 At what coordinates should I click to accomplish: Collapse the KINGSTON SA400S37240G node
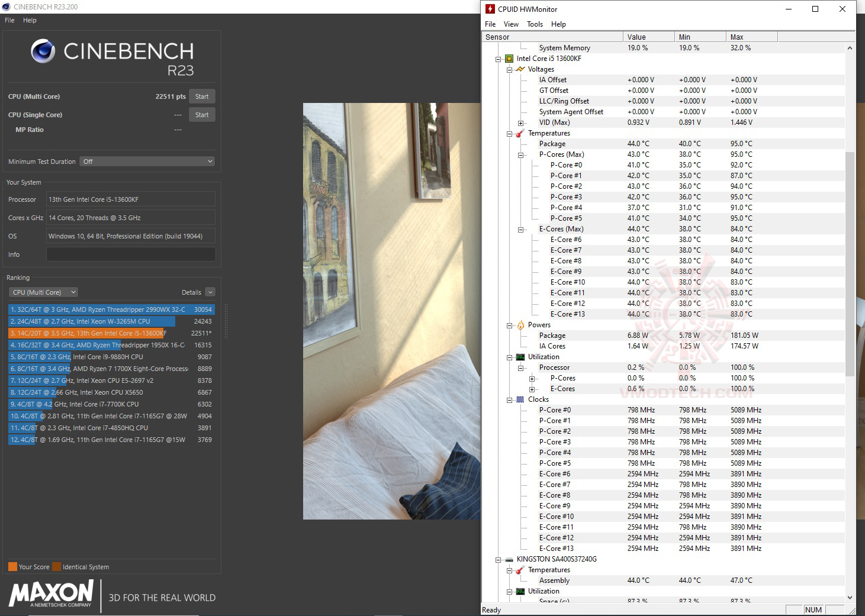[498, 559]
